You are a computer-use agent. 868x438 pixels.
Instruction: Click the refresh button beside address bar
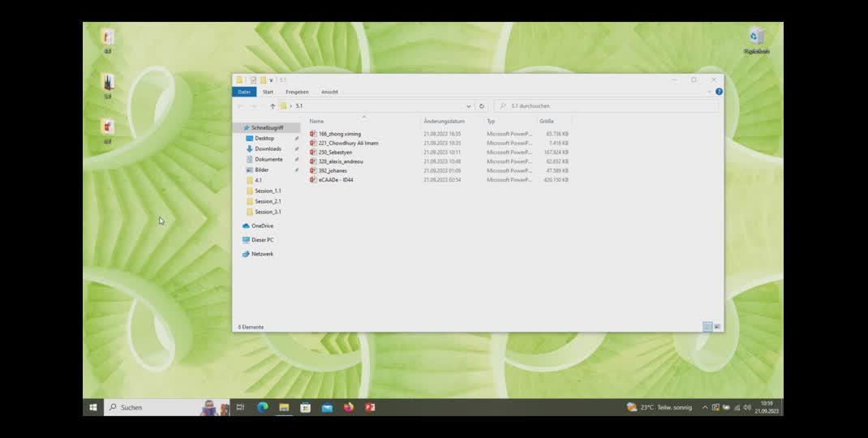[x=482, y=106]
